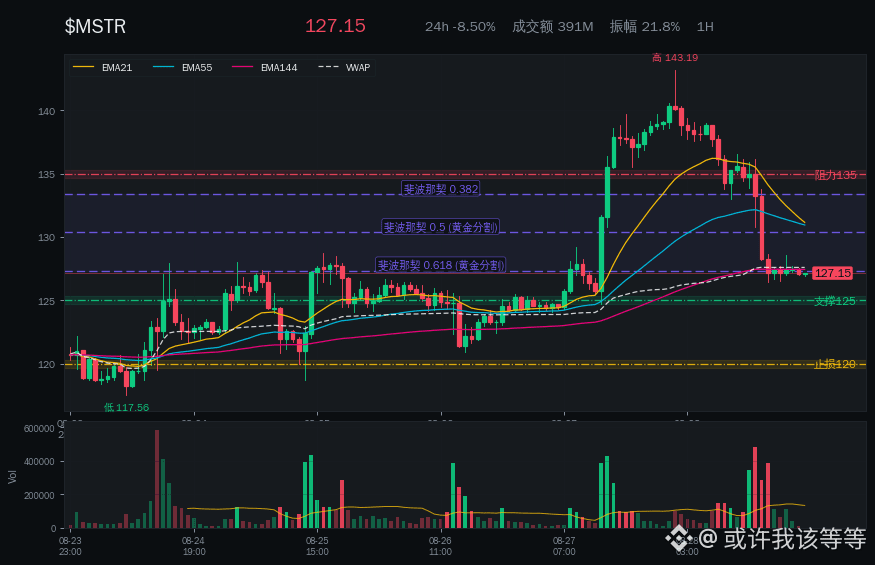Screen dimensions: 875x565
Task: Click the 08-25 15:00 time axis label
Action: pos(317,546)
